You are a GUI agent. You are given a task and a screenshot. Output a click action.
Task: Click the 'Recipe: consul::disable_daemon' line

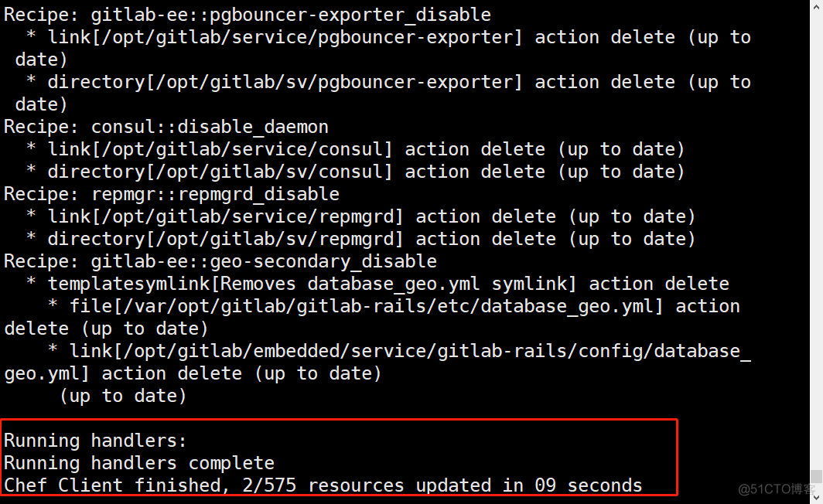click(166, 127)
